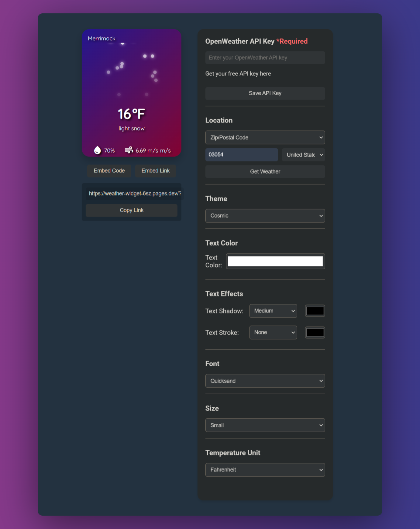Open the Text Stroke None dropdown
Viewport: 420px width, 529px height.
[273, 333]
